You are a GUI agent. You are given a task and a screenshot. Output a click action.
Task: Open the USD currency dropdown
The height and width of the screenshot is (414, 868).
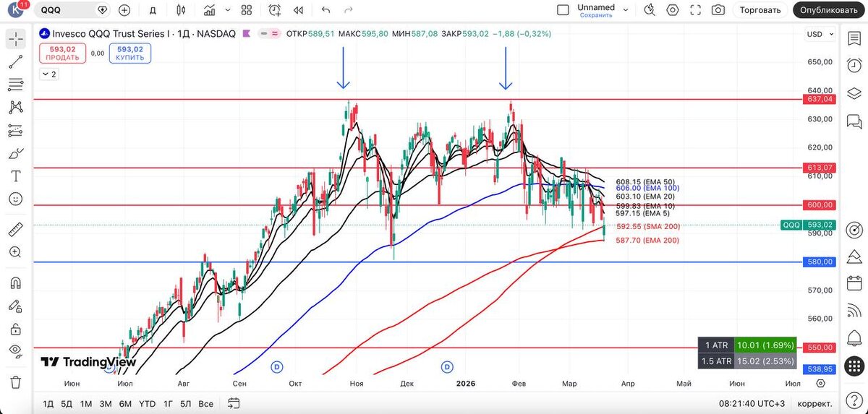(819, 34)
